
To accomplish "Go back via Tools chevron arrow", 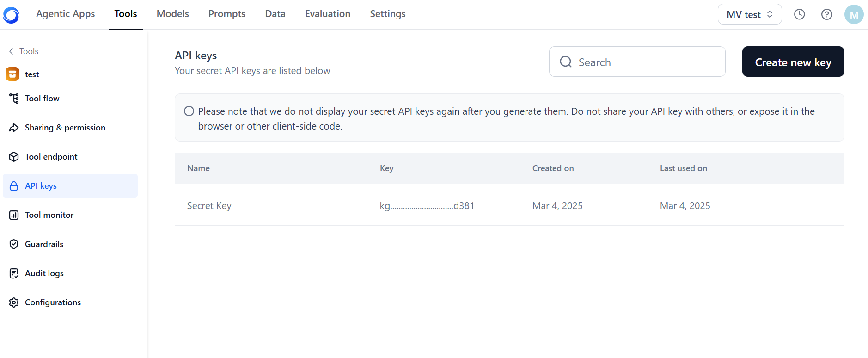I will [11, 51].
